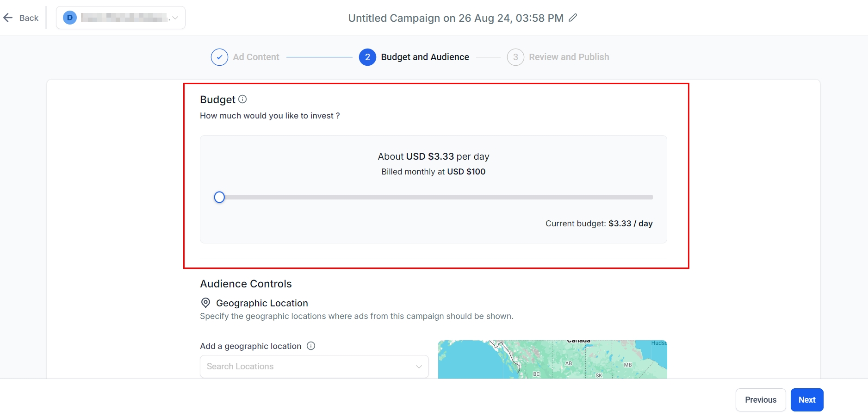This screenshot has height=417, width=868.
Task: Click the budget slider handle
Action: (x=219, y=198)
